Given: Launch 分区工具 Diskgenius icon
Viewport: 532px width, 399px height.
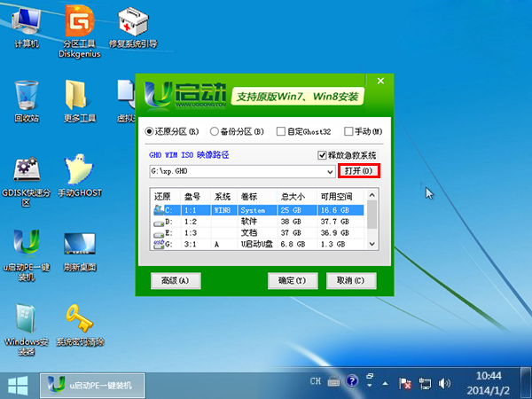Looking at the screenshot, I should (80, 33).
